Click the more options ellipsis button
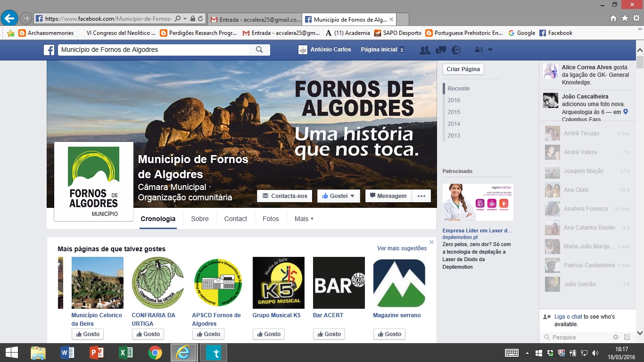Screen dimensions: 644x362 (x=421, y=196)
